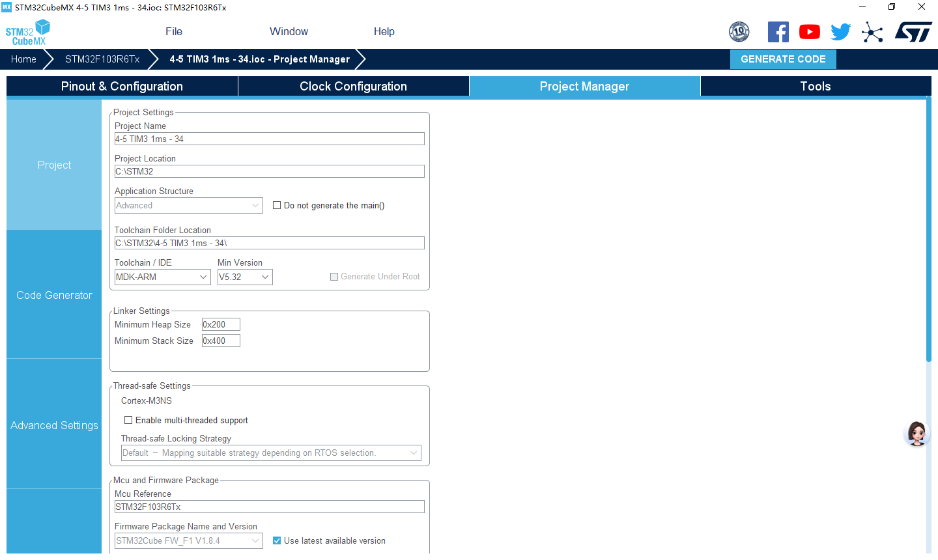
Task: Minimize the STM32CubeMX window
Action: pyautogui.click(x=862, y=7)
